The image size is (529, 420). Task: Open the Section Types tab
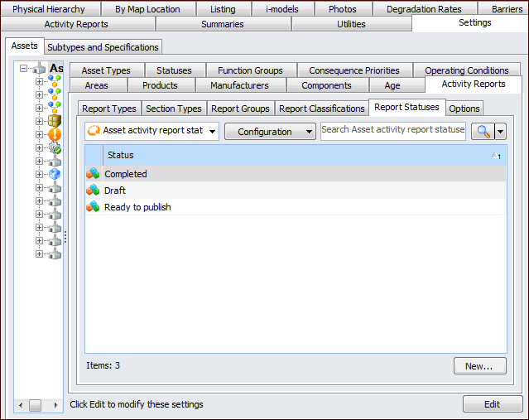point(174,109)
